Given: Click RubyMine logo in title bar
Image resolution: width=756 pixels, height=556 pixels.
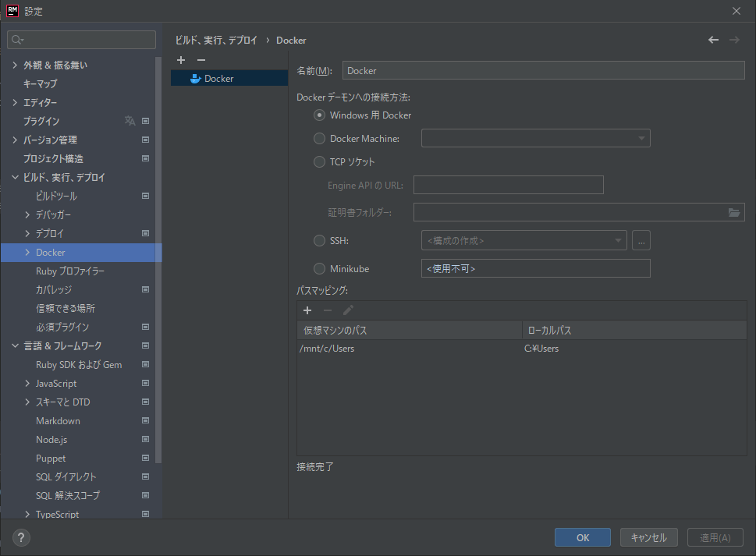Looking at the screenshot, I should point(12,11).
